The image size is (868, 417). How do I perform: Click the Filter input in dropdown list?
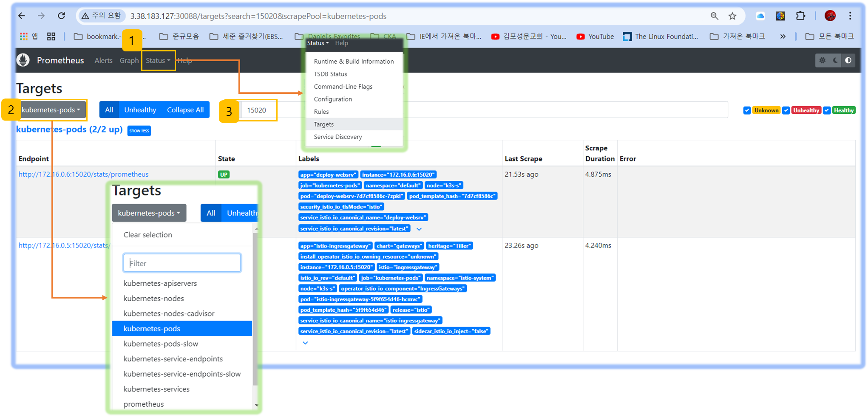point(182,263)
